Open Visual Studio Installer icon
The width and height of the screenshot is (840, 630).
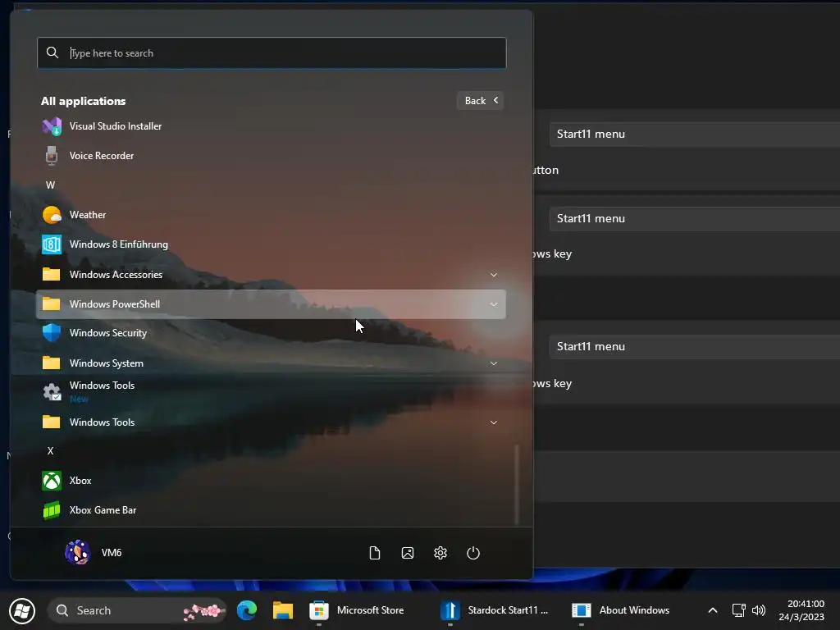(52, 126)
